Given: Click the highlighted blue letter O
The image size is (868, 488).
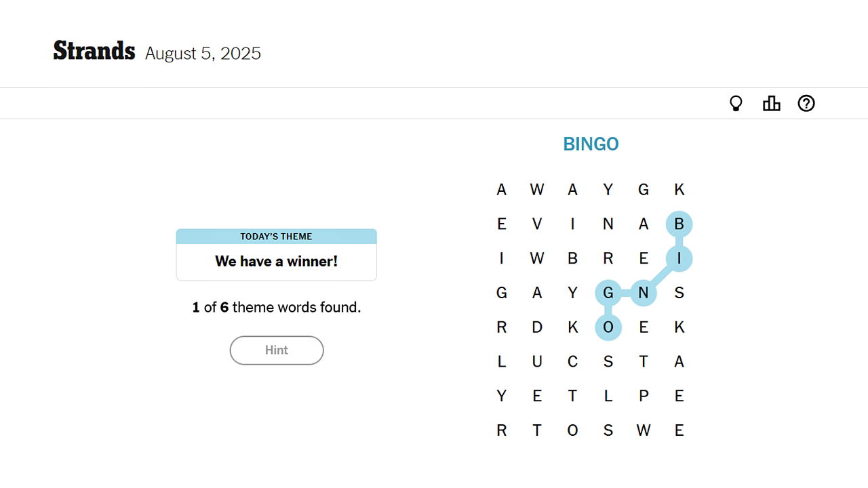Looking at the screenshot, I should (x=608, y=327).
